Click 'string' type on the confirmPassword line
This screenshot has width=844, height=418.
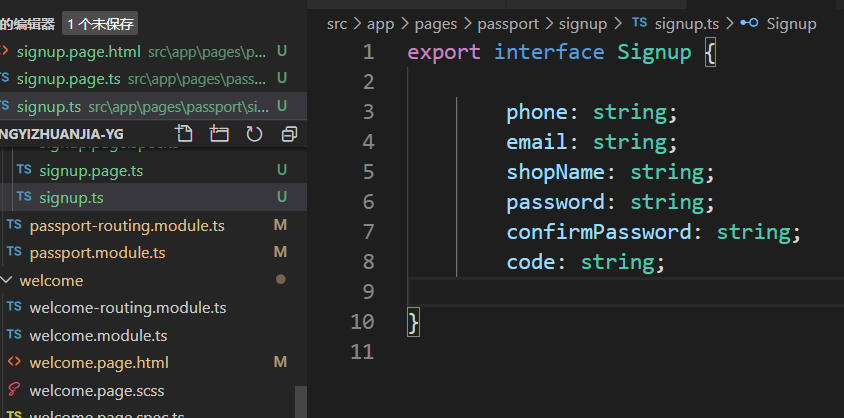pyautogui.click(x=754, y=232)
